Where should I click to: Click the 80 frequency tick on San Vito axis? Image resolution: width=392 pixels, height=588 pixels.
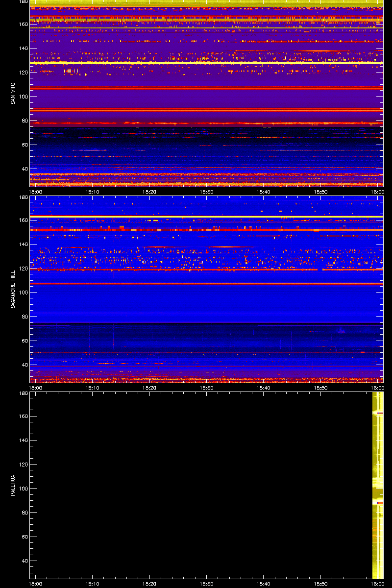coord(25,121)
